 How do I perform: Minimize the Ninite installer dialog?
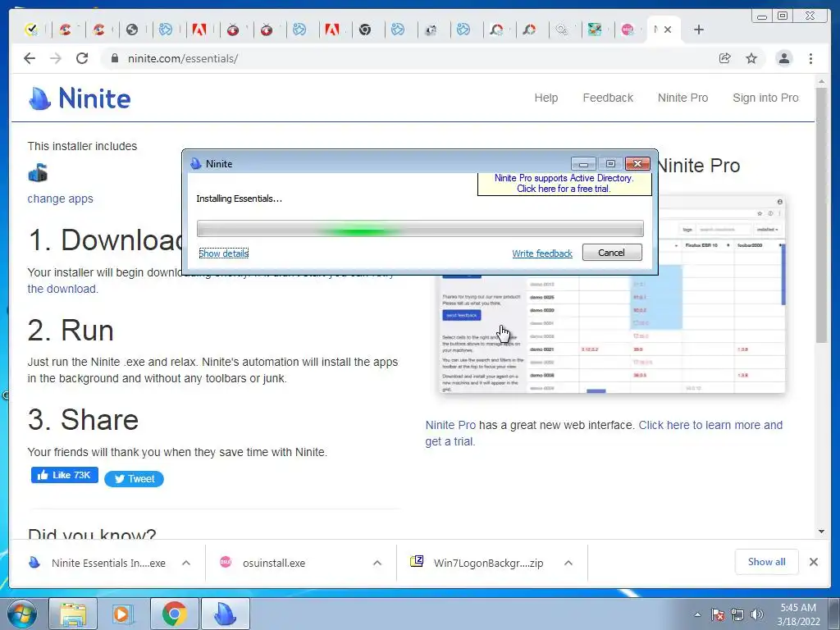point(583,164)
